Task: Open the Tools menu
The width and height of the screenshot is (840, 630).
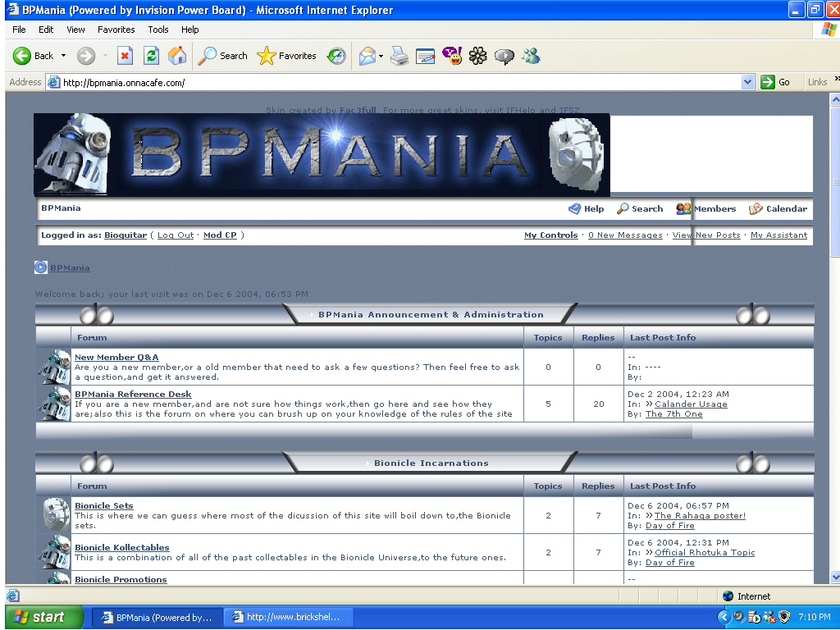Action: coord(157,29)
